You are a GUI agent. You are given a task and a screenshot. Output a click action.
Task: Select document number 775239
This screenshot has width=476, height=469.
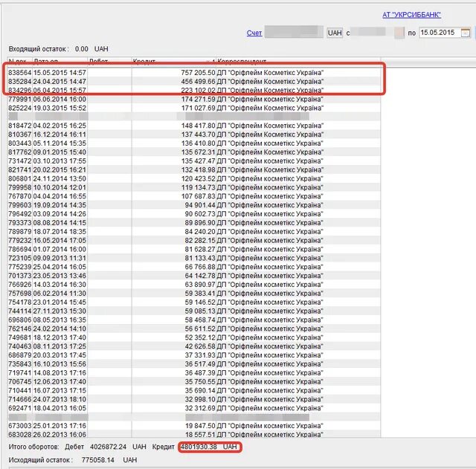click(20, 267)
